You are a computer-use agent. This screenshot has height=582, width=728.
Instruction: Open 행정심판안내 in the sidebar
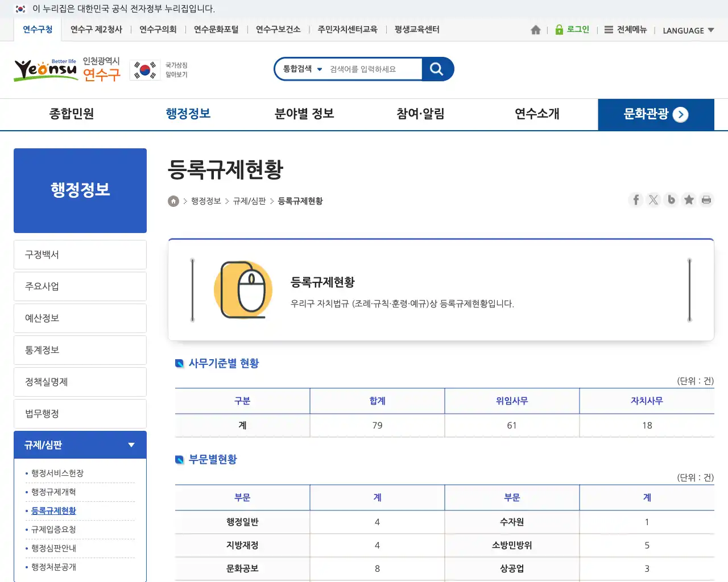tap(53, 548)
